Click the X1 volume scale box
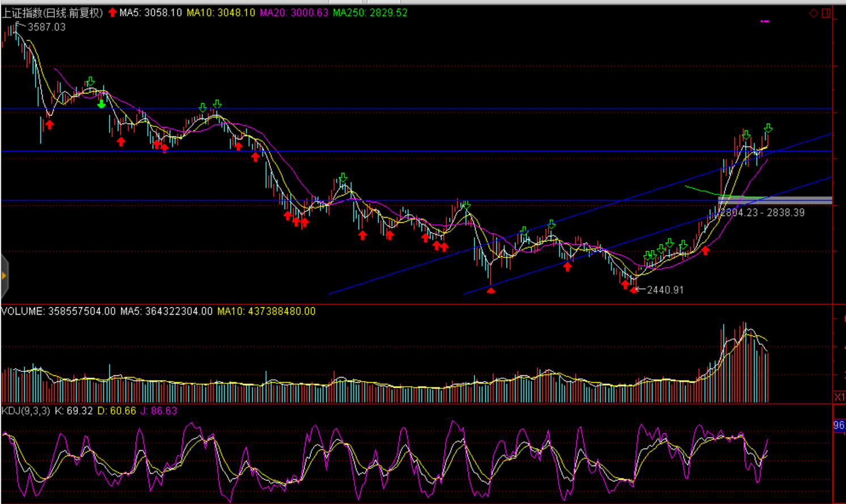This screenshot has height=504, width=846. point(839,397)
